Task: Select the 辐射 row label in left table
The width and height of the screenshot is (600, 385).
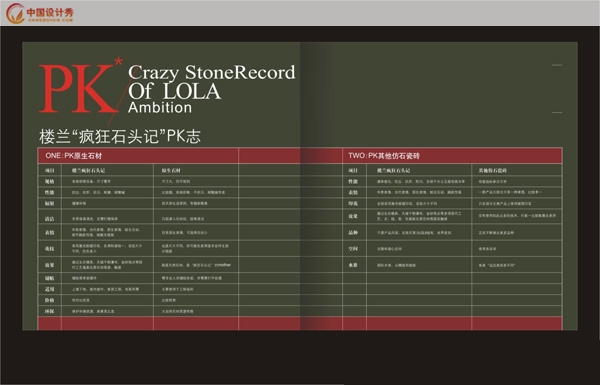Action: [50, 203]
